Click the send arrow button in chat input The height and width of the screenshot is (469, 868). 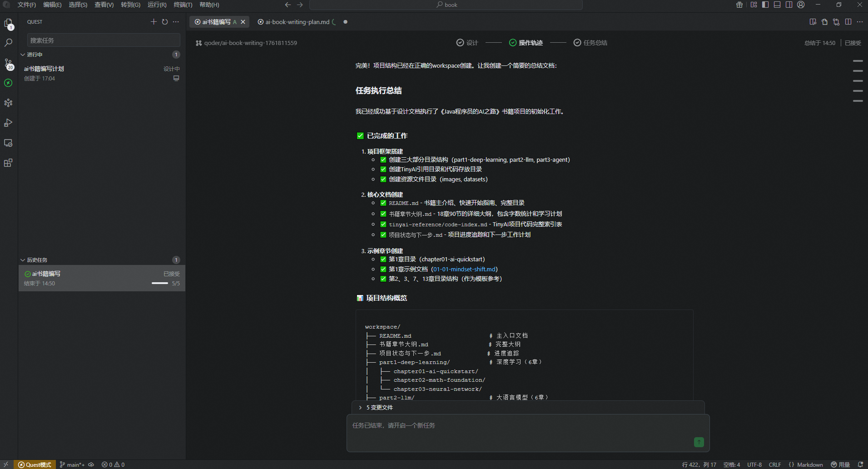point(699,442)
